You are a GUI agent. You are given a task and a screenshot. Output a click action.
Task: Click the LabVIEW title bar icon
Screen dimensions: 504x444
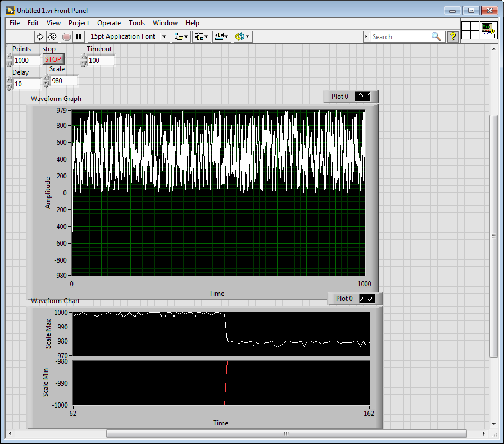coord(10,10)
